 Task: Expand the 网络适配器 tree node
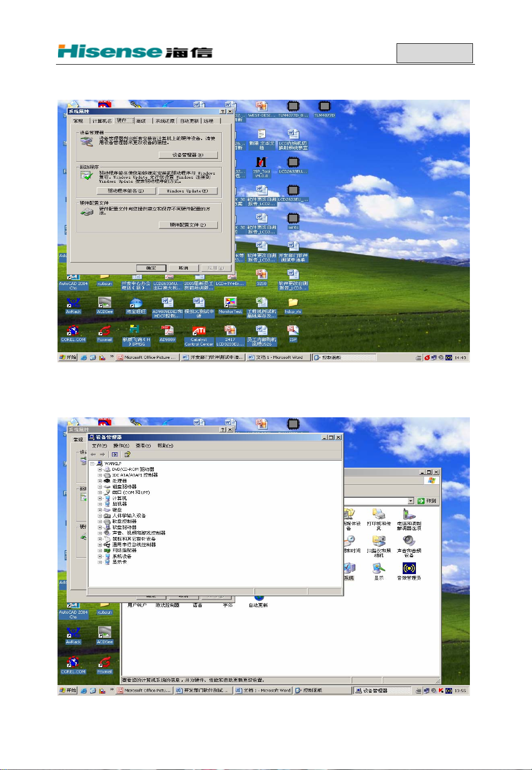100,550
